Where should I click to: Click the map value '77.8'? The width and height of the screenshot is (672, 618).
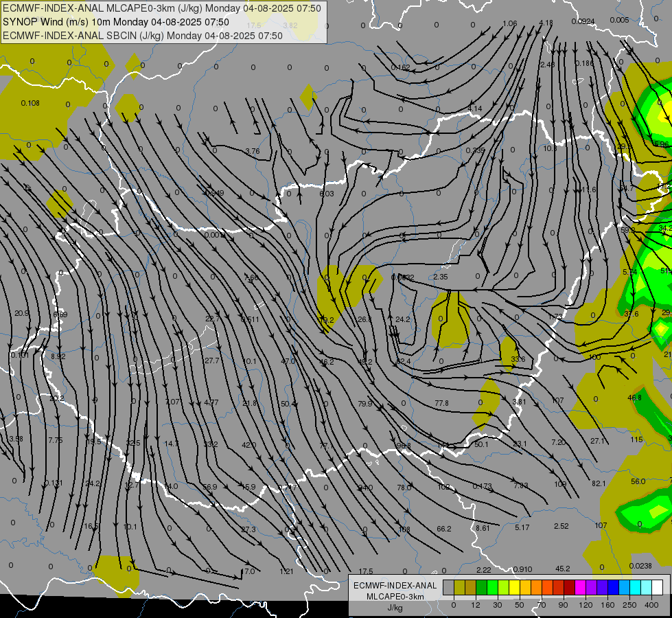441,403
